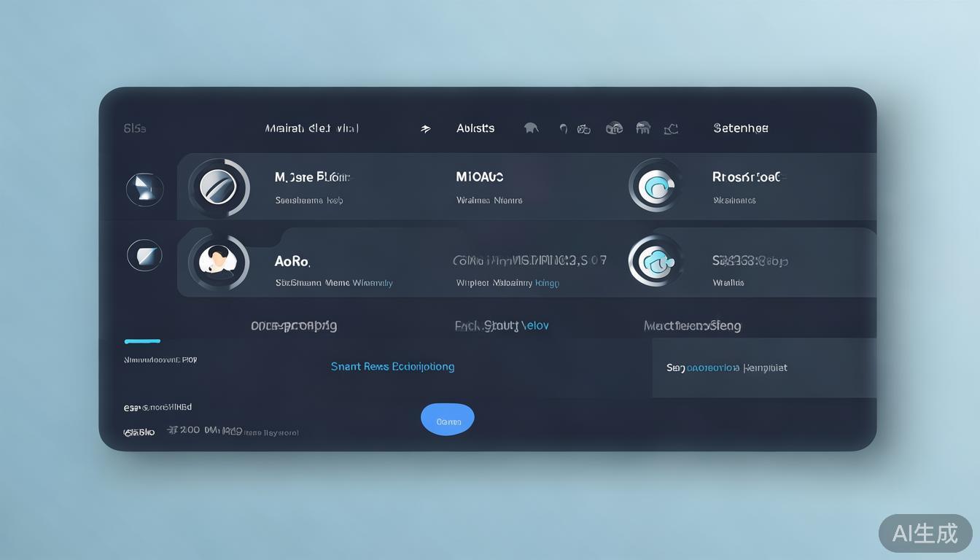
Task: Select the top left sidebar gem icon
Action: pos(144,189)
